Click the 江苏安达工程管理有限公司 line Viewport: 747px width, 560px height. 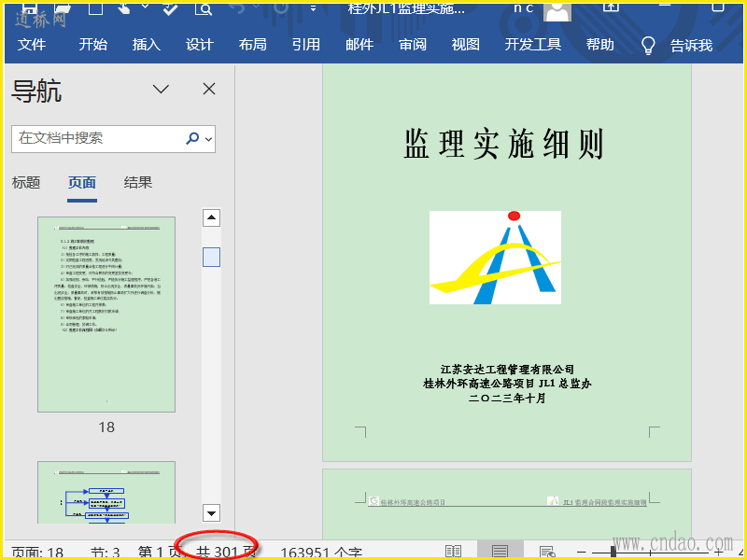pos(507,370)
